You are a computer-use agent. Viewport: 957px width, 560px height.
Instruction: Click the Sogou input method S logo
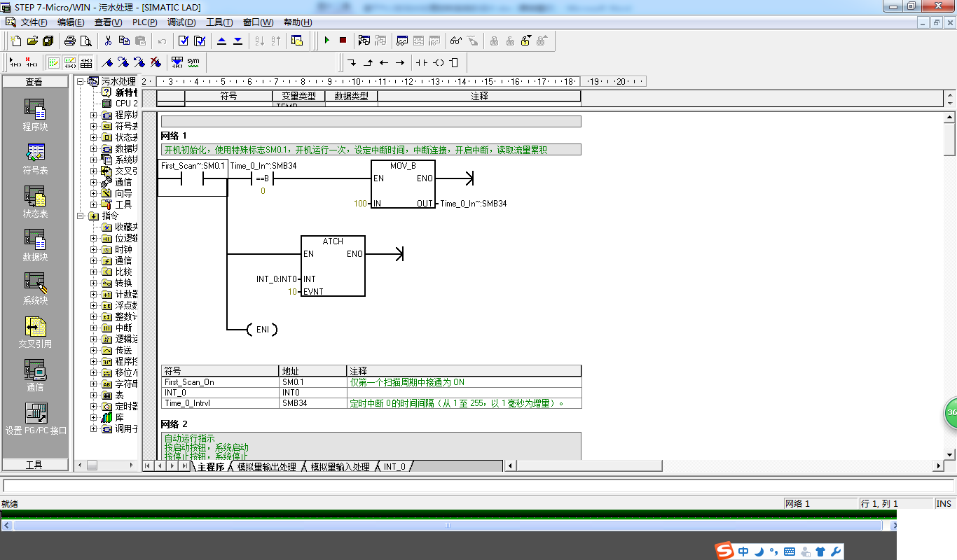tap(724, 551)
